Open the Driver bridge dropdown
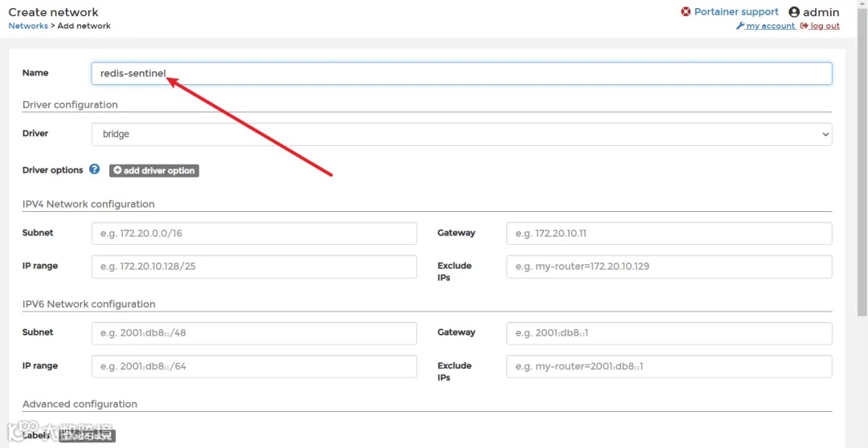 point(461,134)
